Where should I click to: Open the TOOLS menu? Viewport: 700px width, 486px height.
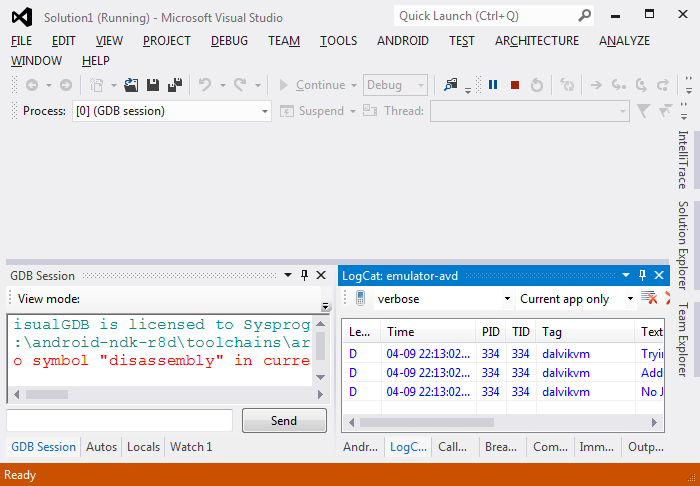click(x=338, y=41)
